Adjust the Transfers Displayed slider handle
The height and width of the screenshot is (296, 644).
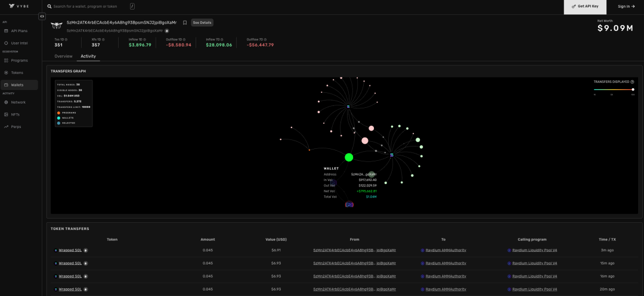633,89
